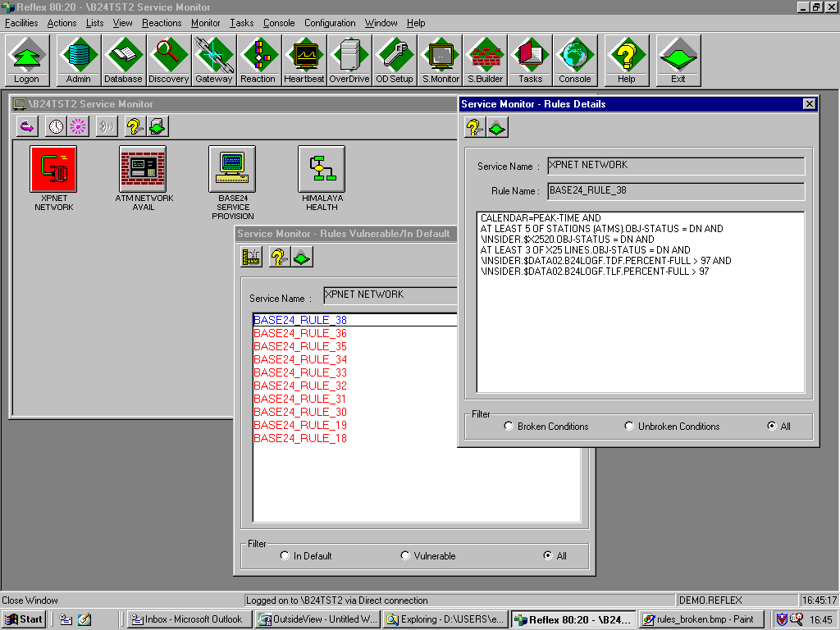840x630 pixels.
Task: Open the Reaction toolbar icon
Action: coord(258,60)
